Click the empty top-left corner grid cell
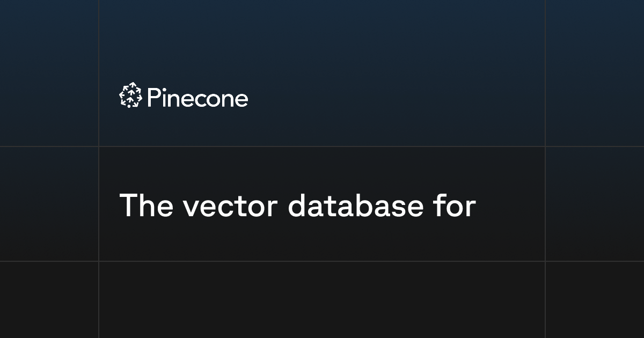 [49, 73]
